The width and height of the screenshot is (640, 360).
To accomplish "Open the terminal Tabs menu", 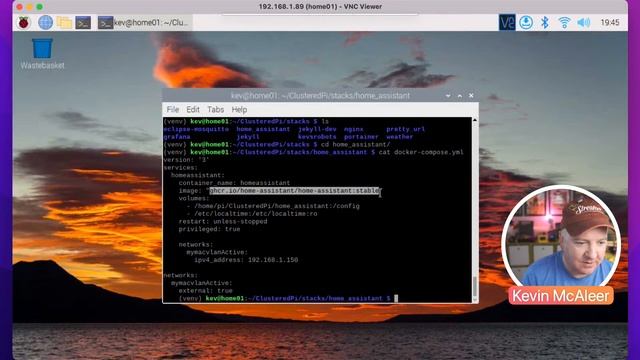I will (216, 109).
